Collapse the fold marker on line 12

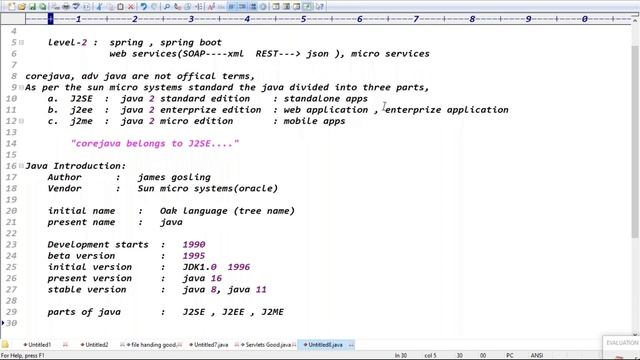(21, 121)
